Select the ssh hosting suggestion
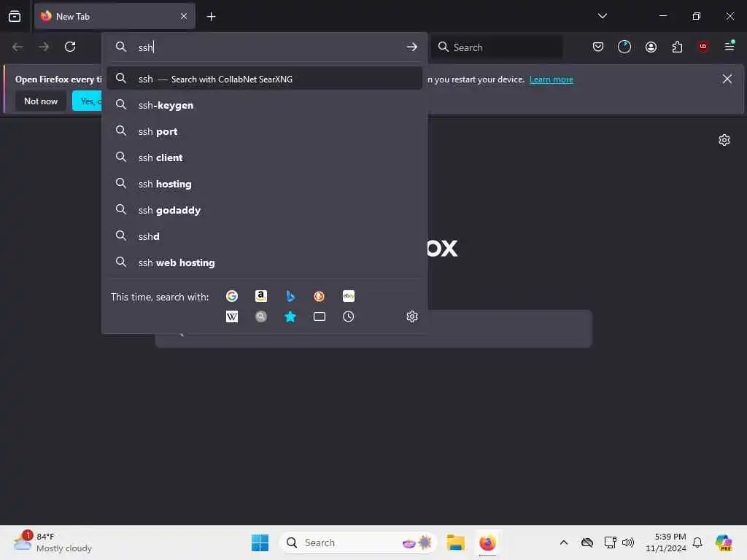The height and width of the screenshot is (560, 747). point(264,184)
